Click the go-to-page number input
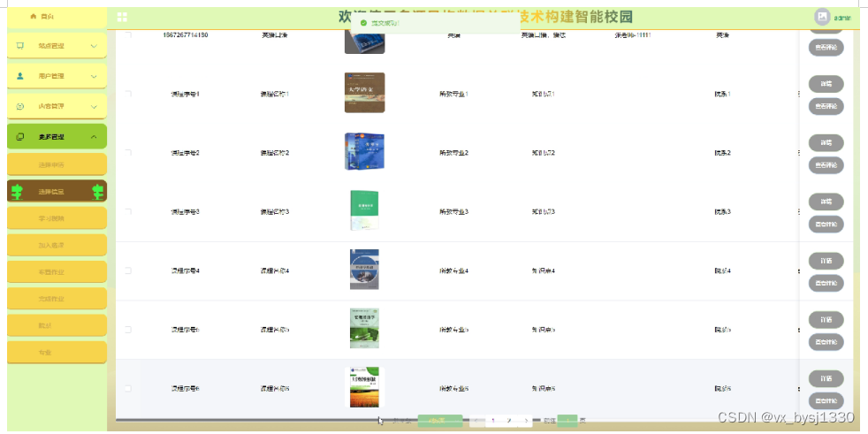 pyautogui.click(x=567, y=421)
